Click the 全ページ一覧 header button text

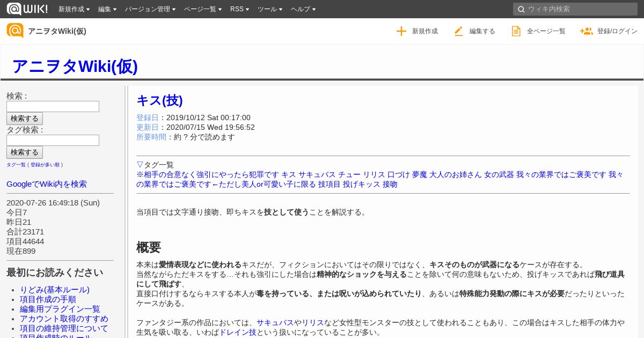click(x=546, y=31)
